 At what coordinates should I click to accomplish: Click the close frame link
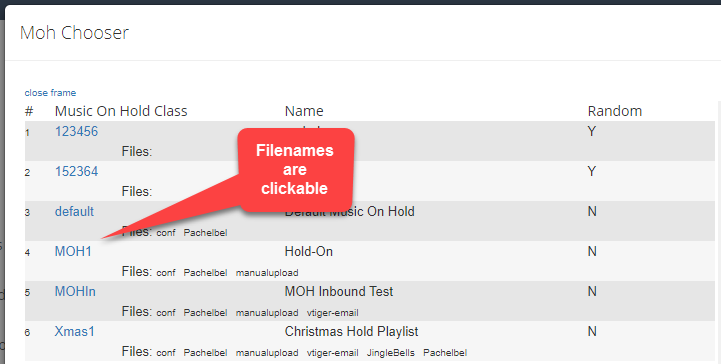50,93
